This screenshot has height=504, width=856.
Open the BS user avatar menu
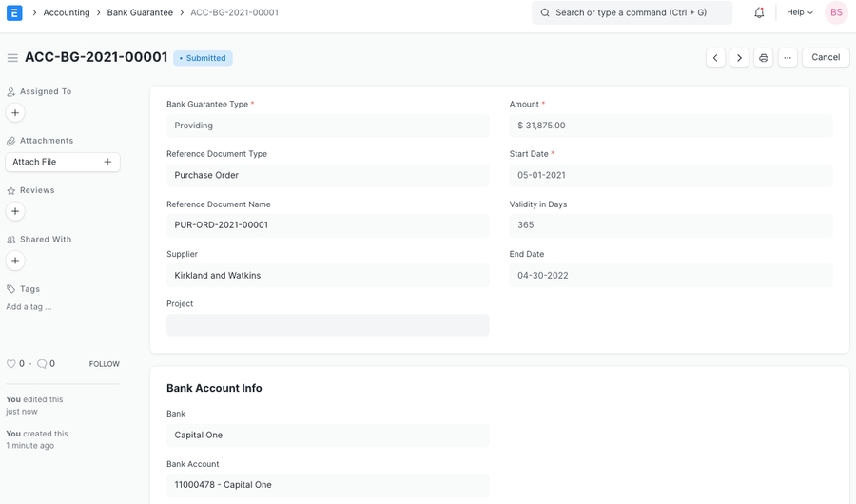836,13
